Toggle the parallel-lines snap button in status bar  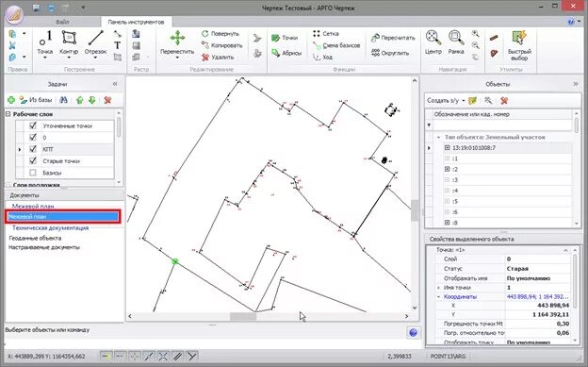click(x=177, y=356)
